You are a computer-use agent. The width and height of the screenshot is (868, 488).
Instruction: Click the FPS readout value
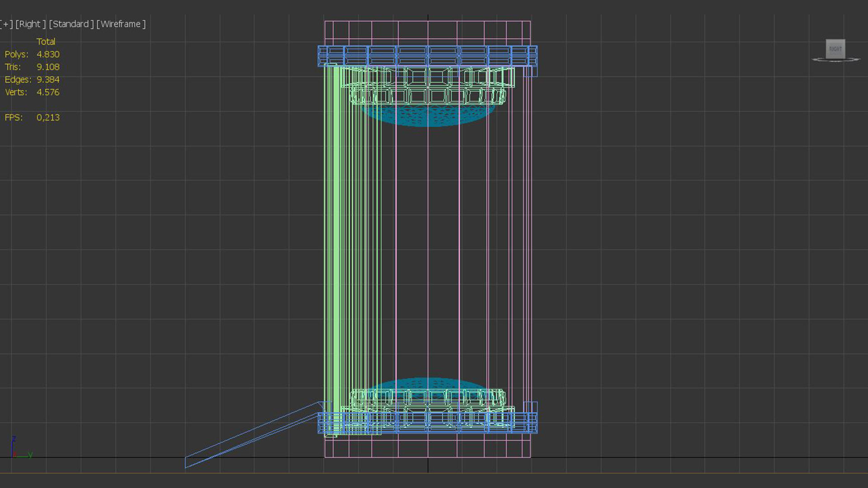point(47,117)
